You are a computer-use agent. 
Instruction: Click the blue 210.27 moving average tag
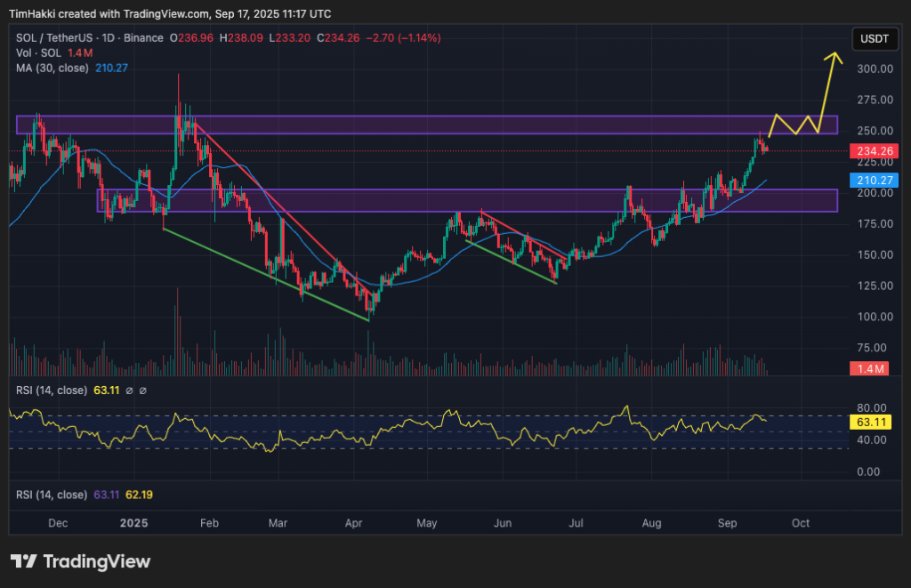tap(875, 180)
